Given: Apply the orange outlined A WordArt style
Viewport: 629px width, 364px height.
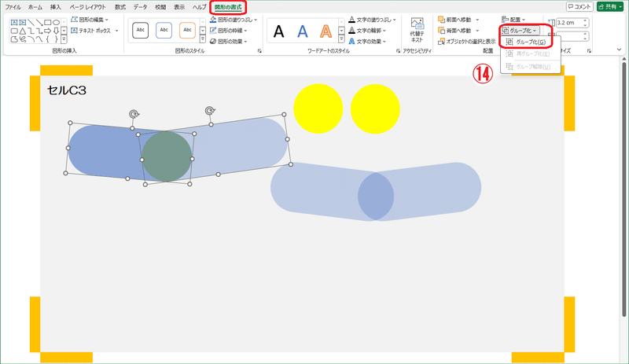Looking at the screenshot, I should point(326,31).
